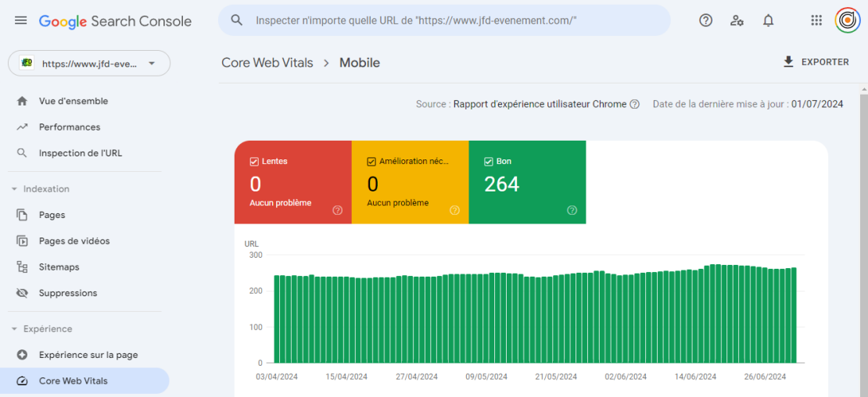Screen dimensions: 868x397
Task: Click the help question mark icon in header
Action: coord(705,20)
